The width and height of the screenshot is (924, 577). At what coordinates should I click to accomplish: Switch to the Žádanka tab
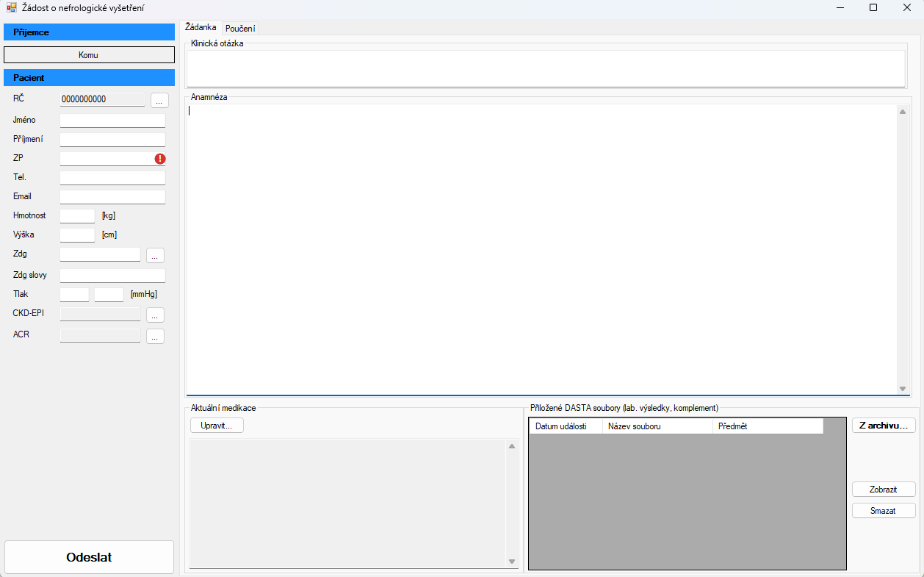(x=201, y=27)
